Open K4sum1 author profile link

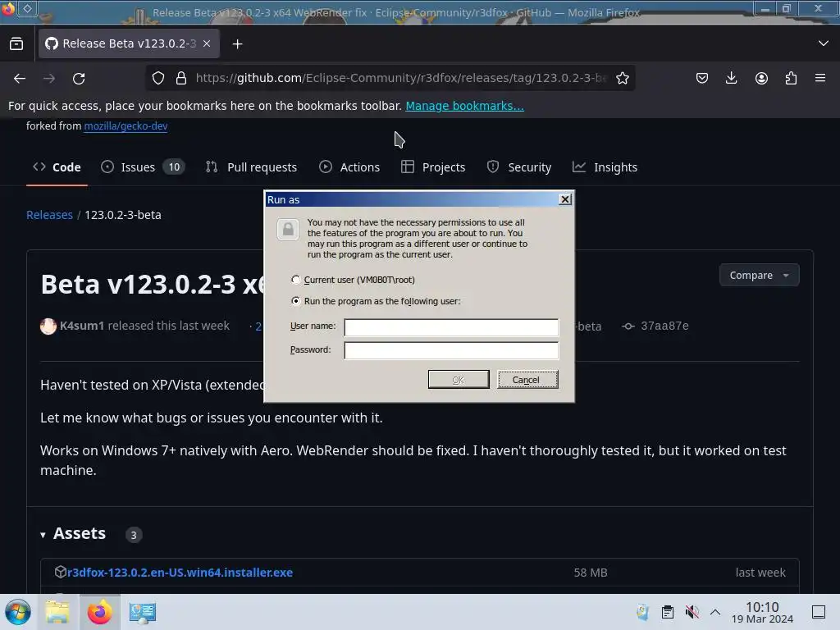point(81,326)
